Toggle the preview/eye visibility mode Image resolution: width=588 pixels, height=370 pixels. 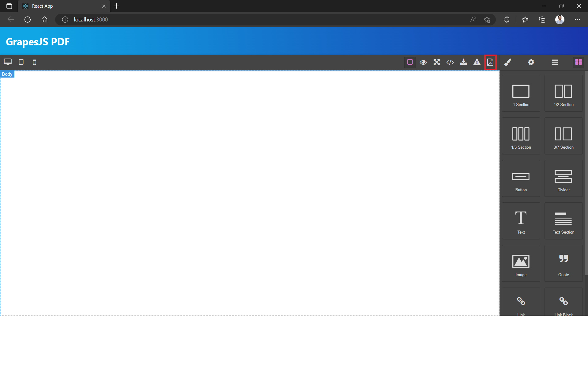(x=423, y=62)
